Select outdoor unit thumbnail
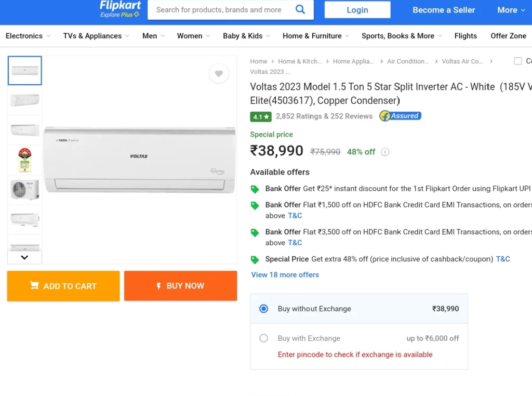The height and width of the screenshot is (396, 532). (x=25, y=190)
